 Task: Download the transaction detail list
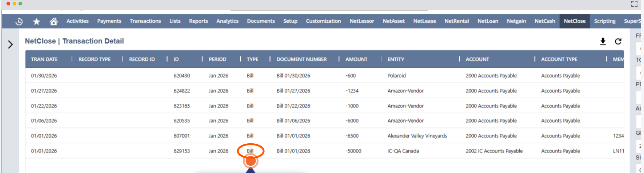(x=603, y=41)
